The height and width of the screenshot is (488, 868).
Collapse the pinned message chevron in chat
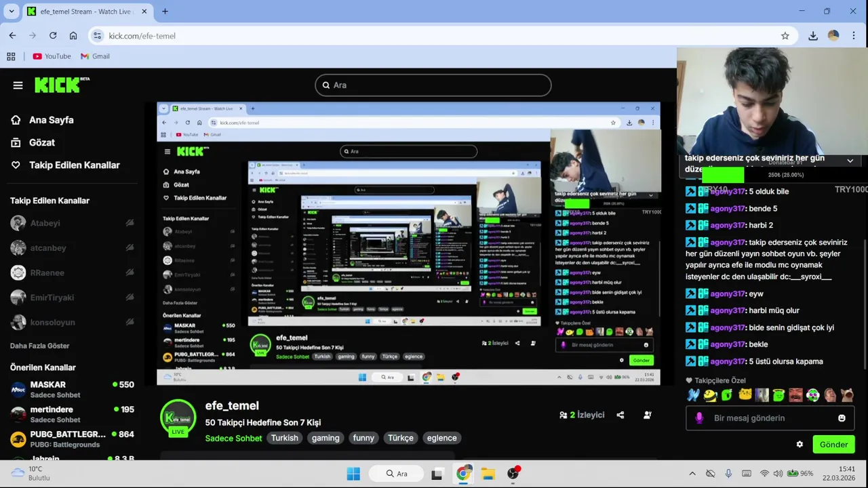point(850,161)
